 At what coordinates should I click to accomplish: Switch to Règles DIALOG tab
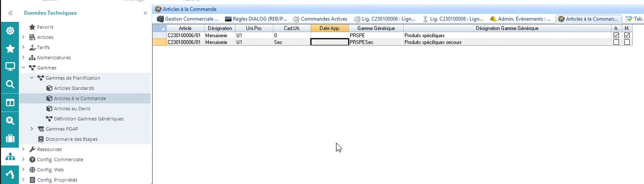256,19
